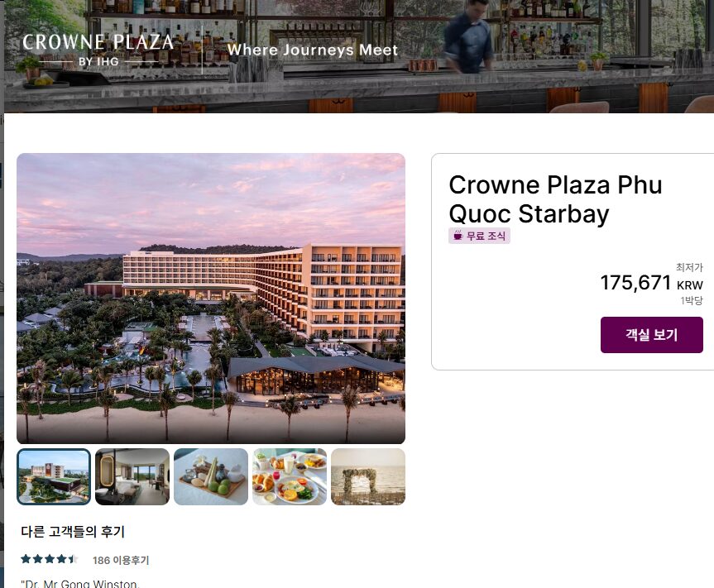This screenshot has height=588, width=714.
Task: Select the spa tray thumbnail
Action: pos(211,477)
